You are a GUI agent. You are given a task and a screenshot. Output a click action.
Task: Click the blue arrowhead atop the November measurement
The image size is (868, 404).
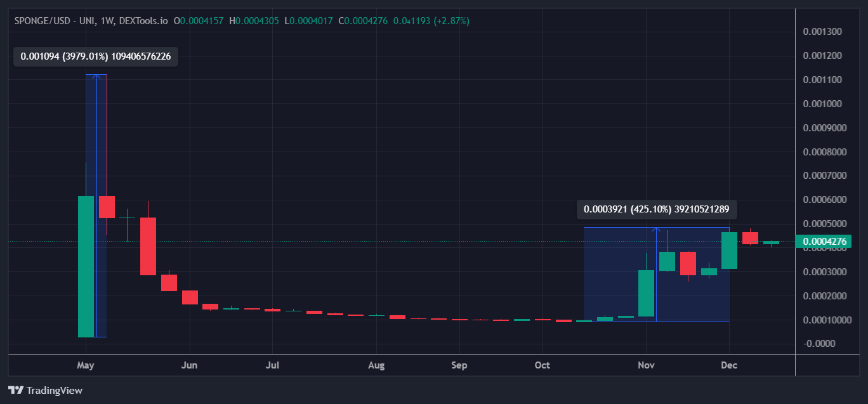coord(657,230)
